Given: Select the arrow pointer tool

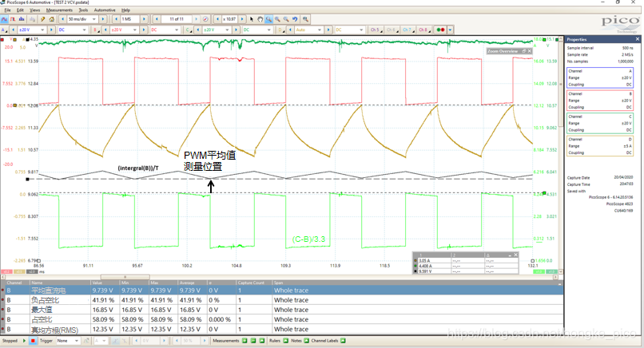Looking at the screenshot, I should coord(252,19).
